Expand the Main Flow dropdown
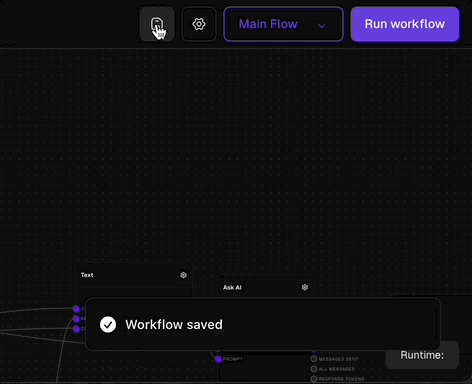Viewport: 472px width, 384px height. click(283, 24)
